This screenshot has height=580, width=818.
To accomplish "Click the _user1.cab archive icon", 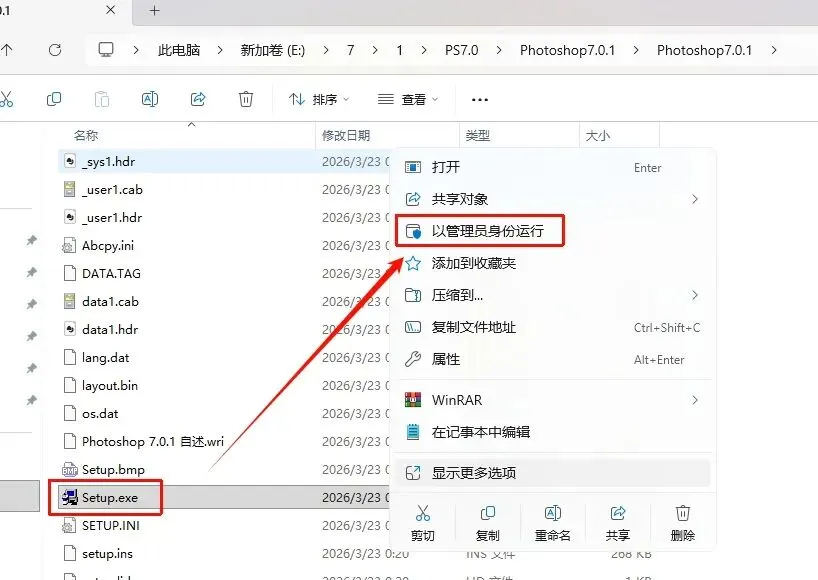I will point(69,189).
